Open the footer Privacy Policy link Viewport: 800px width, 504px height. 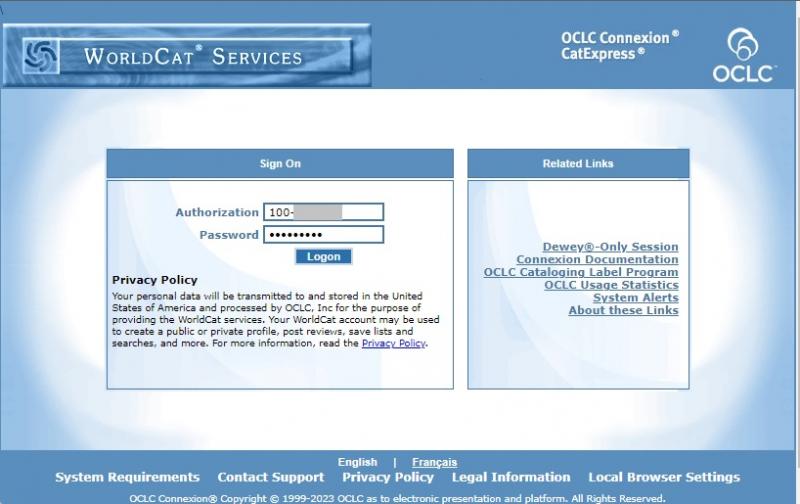[x=388, y=478]
